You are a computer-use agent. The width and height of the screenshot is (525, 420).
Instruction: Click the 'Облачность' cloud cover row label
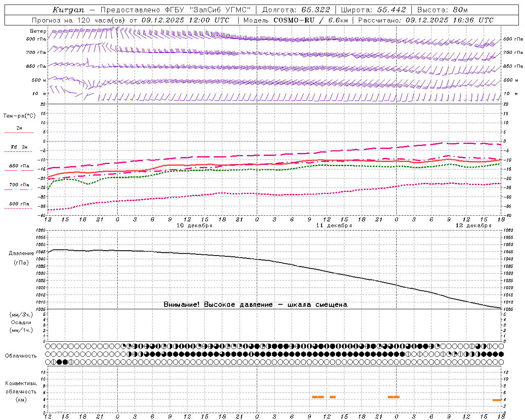[x=21, y=356]
